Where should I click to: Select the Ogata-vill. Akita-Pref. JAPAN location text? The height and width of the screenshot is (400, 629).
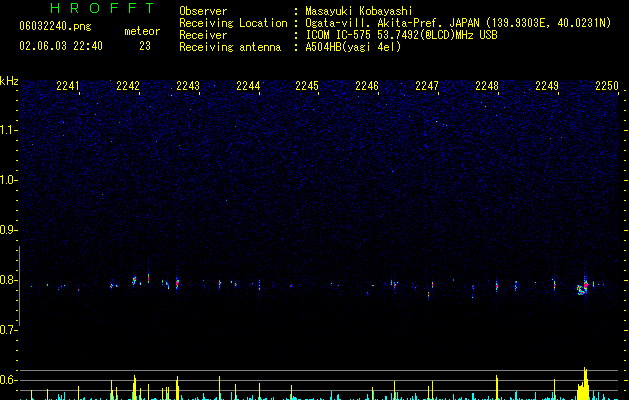458,23
